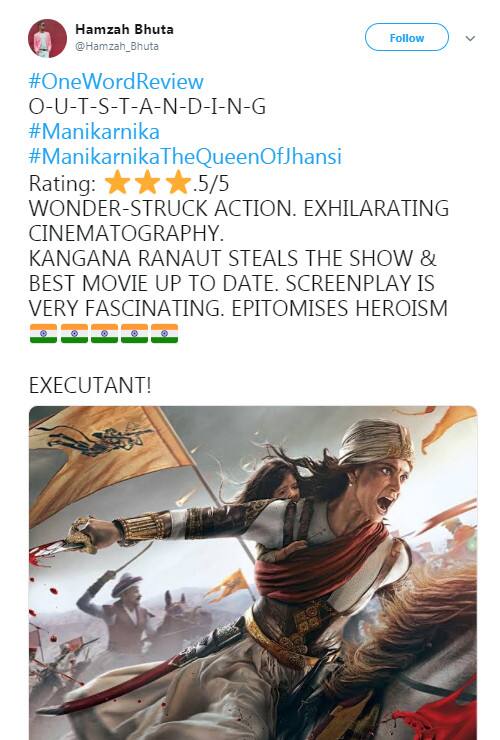Click the second star rating emoji
500x740 pixels.
point(147,182)
